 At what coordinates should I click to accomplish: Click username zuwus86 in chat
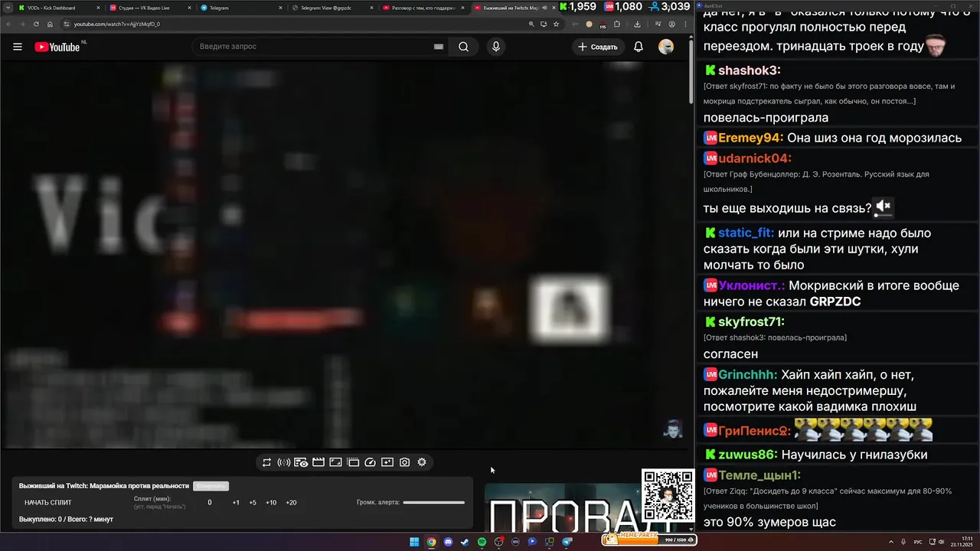(749, 455)
